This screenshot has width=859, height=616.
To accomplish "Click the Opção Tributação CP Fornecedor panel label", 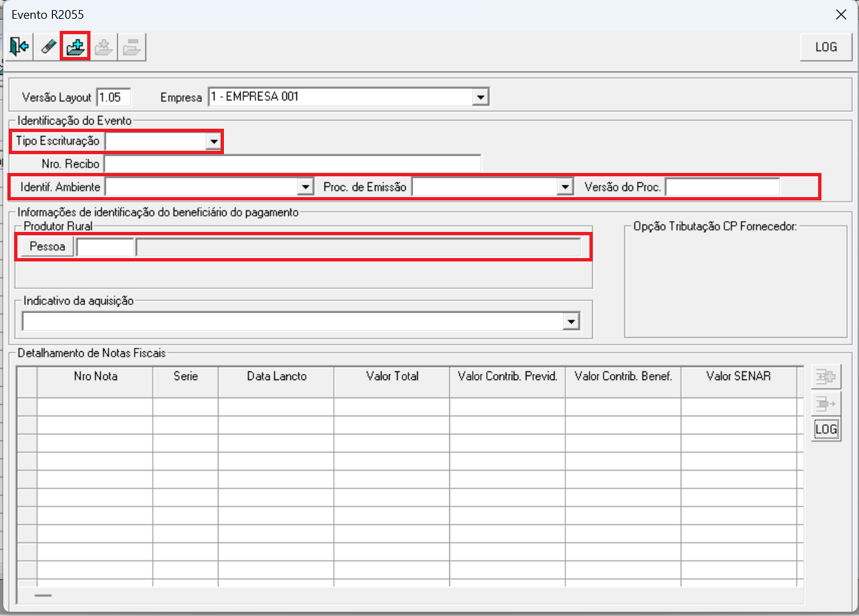I will point(715,226).
